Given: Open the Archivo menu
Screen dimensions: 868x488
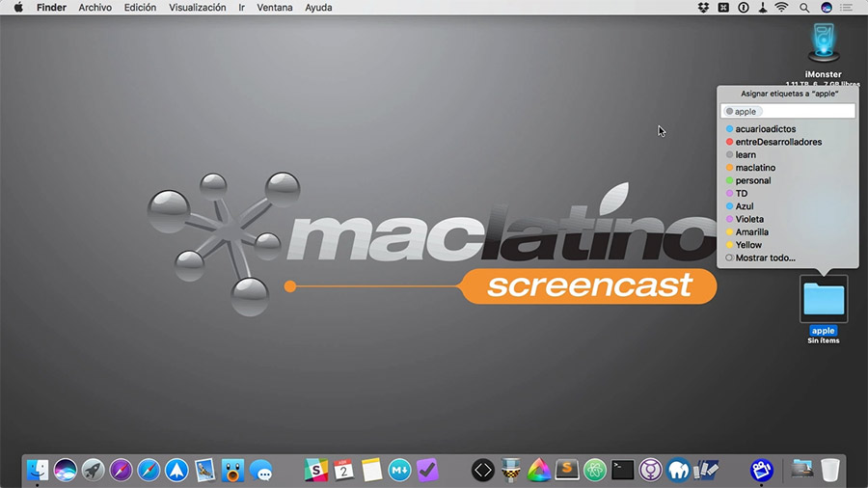Looking at the screenshot, I should point(95,7).
